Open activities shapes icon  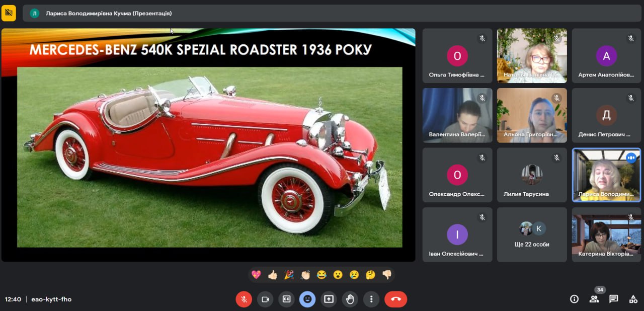pos(633,299)
